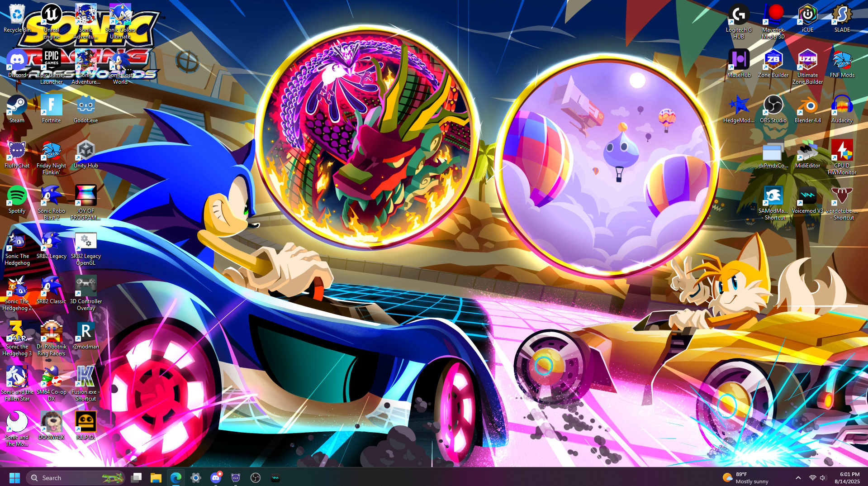Open Microsoft Edge from the taskbar

coord(176,478)
